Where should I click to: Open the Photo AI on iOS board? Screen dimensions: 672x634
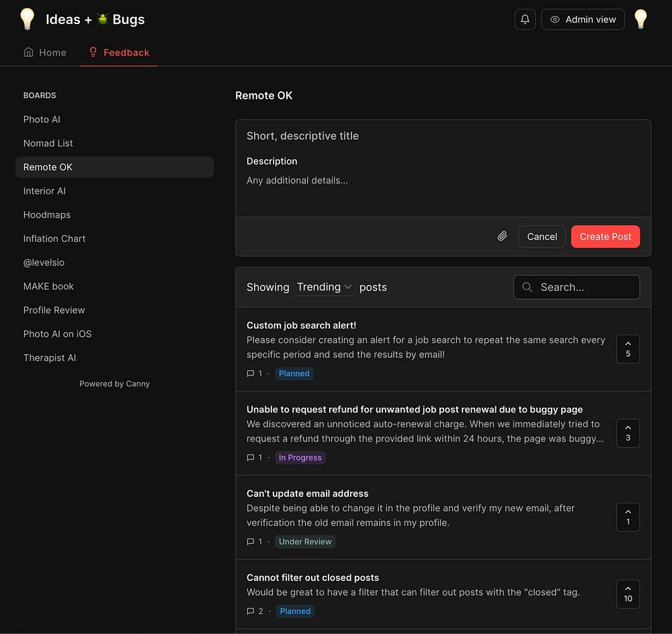(x=57, y=334)
